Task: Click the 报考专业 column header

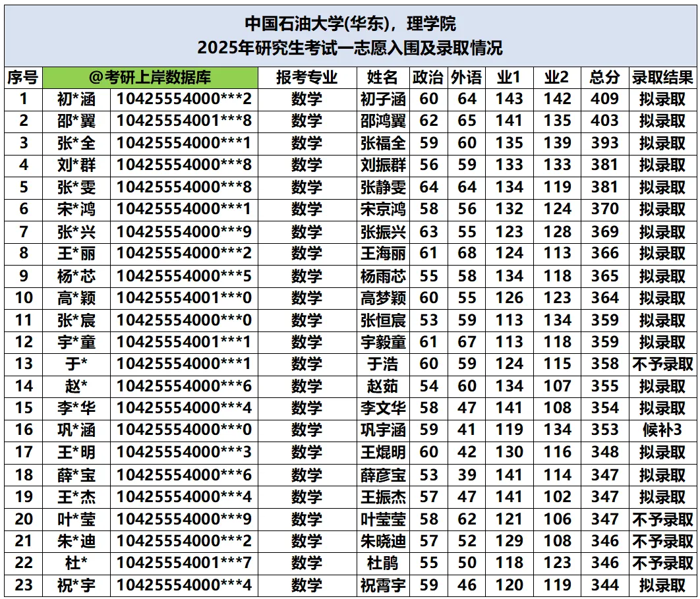Action: [x=306, y=78]
